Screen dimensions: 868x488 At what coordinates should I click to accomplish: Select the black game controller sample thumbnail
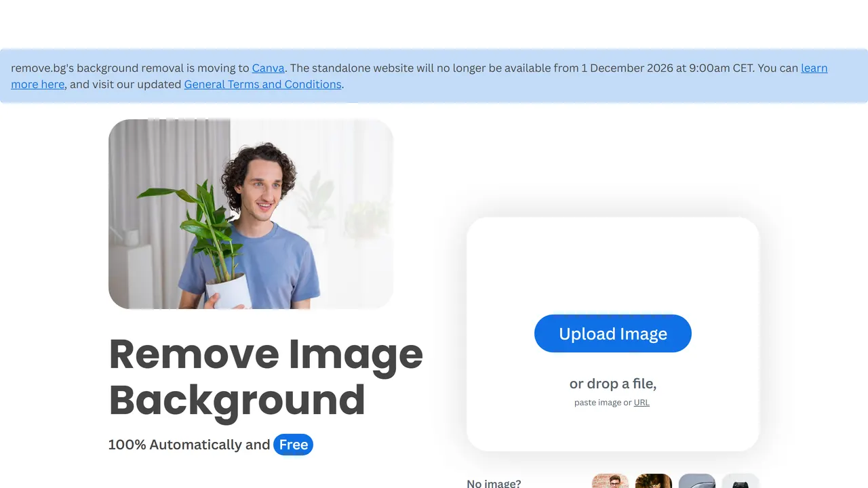pos(741,481)
